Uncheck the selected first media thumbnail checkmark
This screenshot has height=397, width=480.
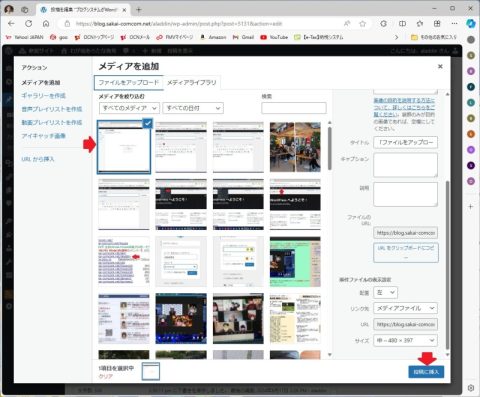147,123
